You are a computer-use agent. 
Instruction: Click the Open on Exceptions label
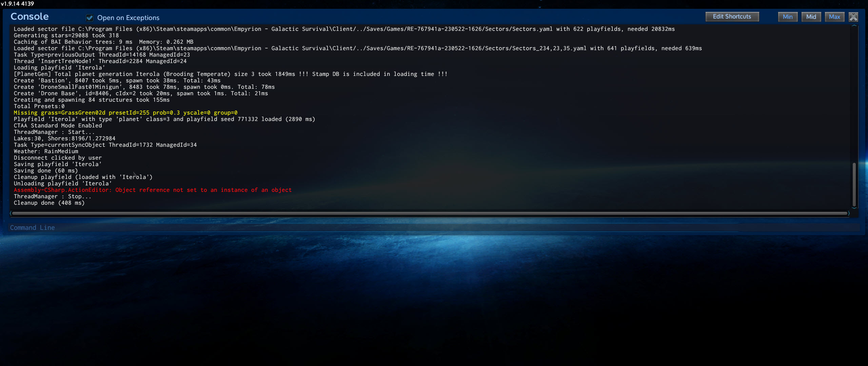click(x=128, y=18)
